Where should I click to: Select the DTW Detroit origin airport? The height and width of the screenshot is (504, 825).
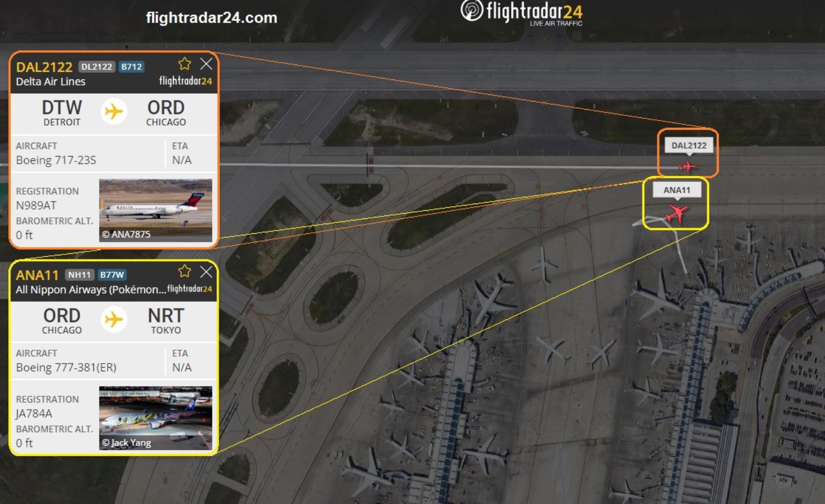(62, 113)
